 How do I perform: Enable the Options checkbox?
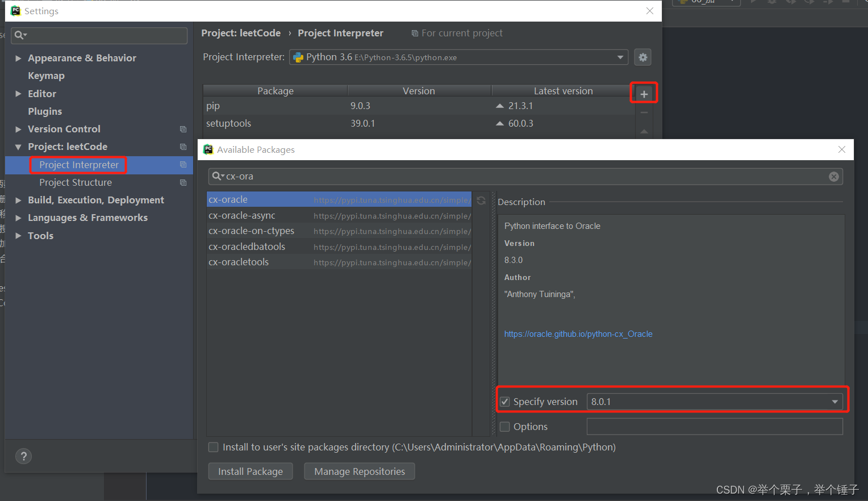click(505, 427)
